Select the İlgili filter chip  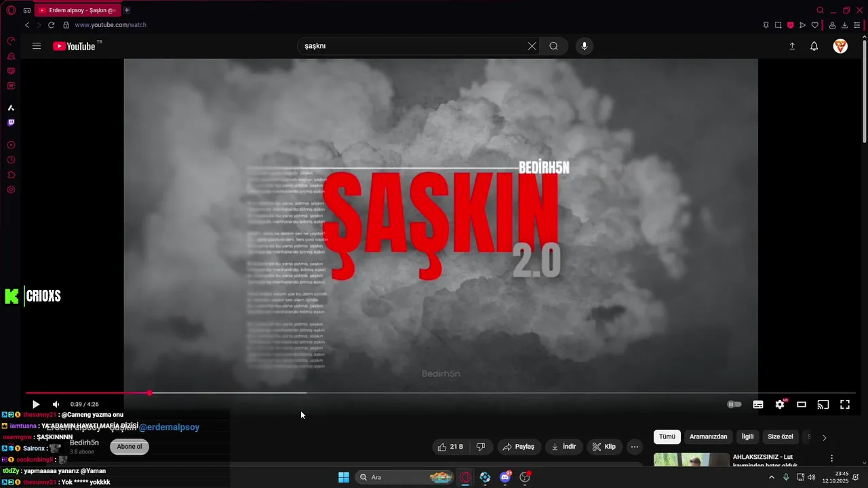[747, 437]
